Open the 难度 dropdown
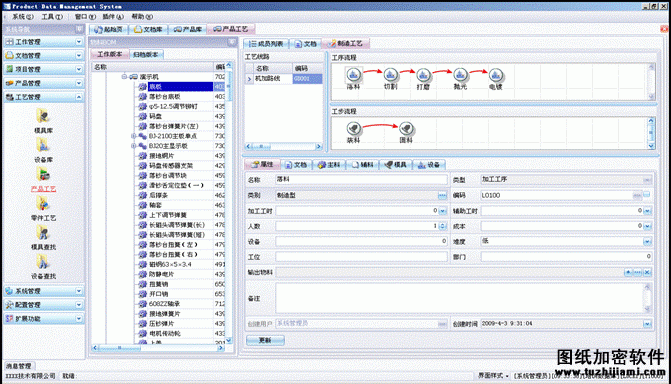This screenshot has width=671, height=384. tap(647, 242)
